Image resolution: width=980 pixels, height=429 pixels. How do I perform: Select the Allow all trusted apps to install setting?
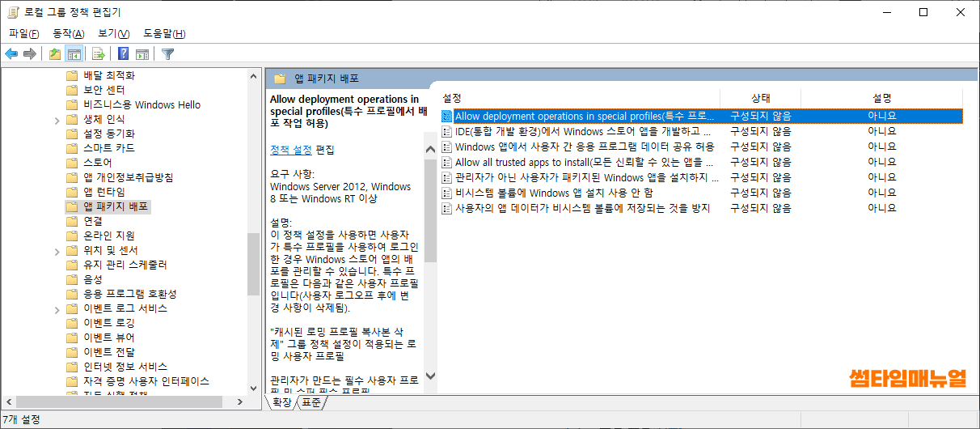(x=584, y=162)
